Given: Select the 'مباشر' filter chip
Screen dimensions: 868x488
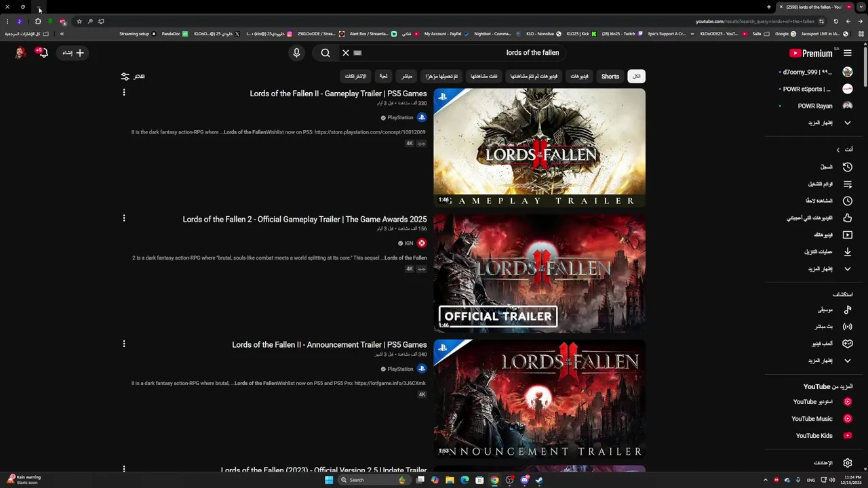Looking at the screenshot, I should coord(406,77).
